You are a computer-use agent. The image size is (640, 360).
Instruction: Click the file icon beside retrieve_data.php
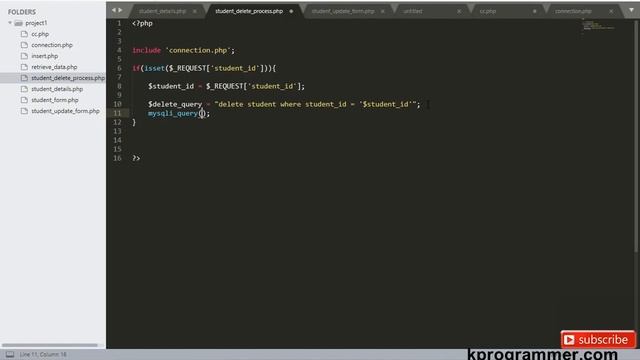pyautogui.click(x=24, y=67)
